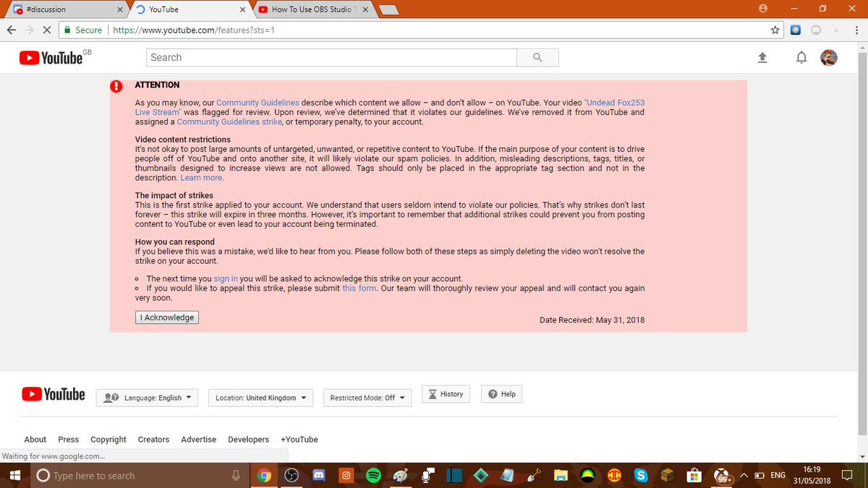Viewport: 868px width, 488px height.
Task: Click the Chrome icon in the taskbar
Action: point(264,476)
